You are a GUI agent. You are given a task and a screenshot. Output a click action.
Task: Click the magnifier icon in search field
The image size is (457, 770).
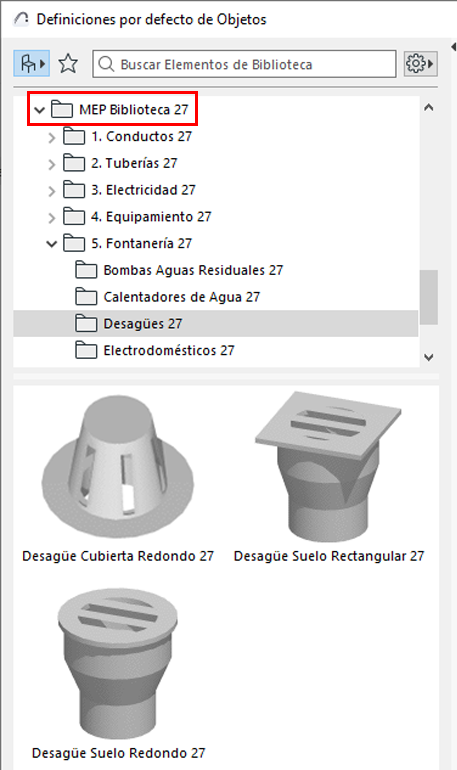click(x=106, y=64)
